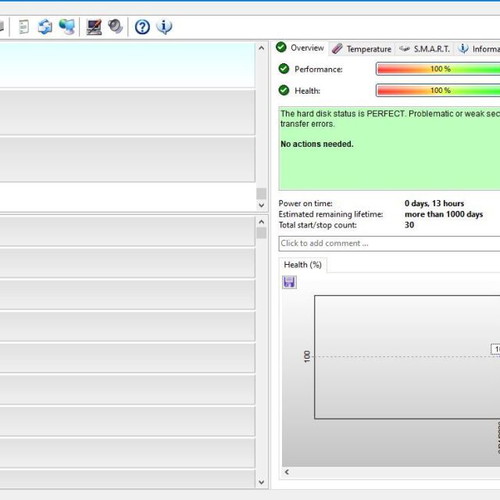Select the Health (%) graph tab
Screen dimensions: 500x500
pos(303,265)
